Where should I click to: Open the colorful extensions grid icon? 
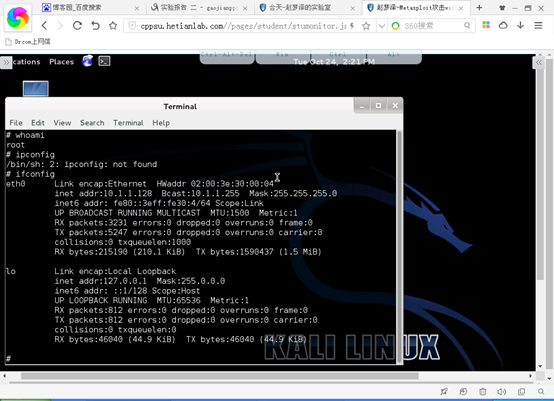486,25
